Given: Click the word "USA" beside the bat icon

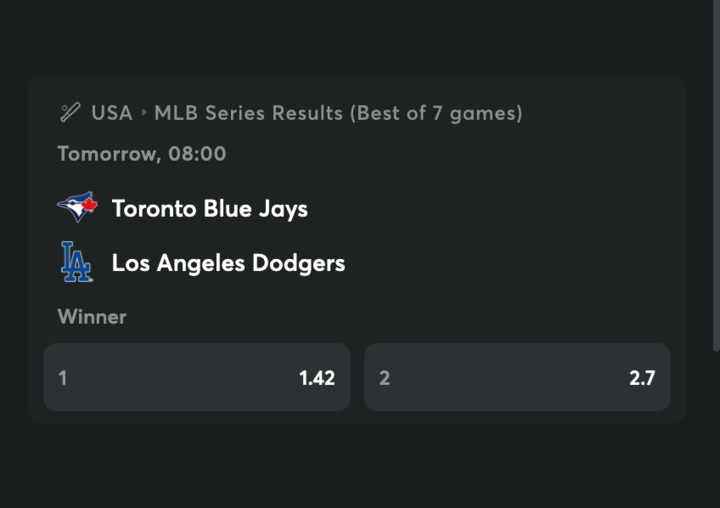Looking at the screenshot, I should (111, 113).
